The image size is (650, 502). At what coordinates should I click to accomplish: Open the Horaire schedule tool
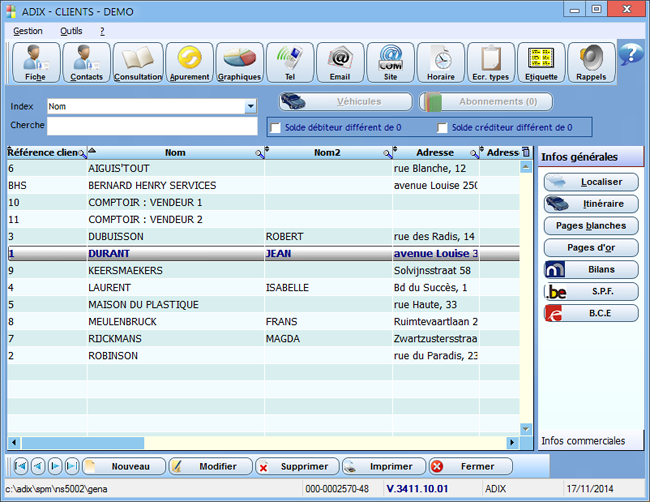(x=441, y=63)
